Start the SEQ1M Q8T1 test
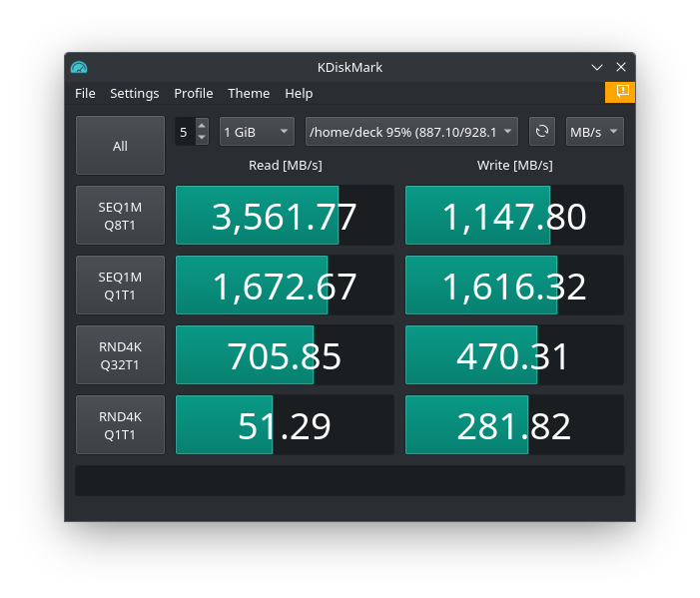This screenshot has width=700, height=598. 120,215
